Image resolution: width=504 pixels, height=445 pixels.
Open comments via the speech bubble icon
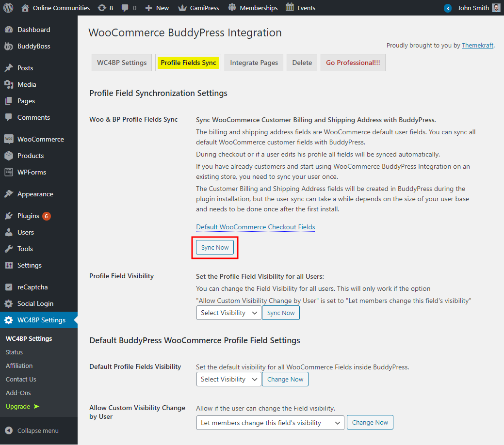[x=125, y=7]
